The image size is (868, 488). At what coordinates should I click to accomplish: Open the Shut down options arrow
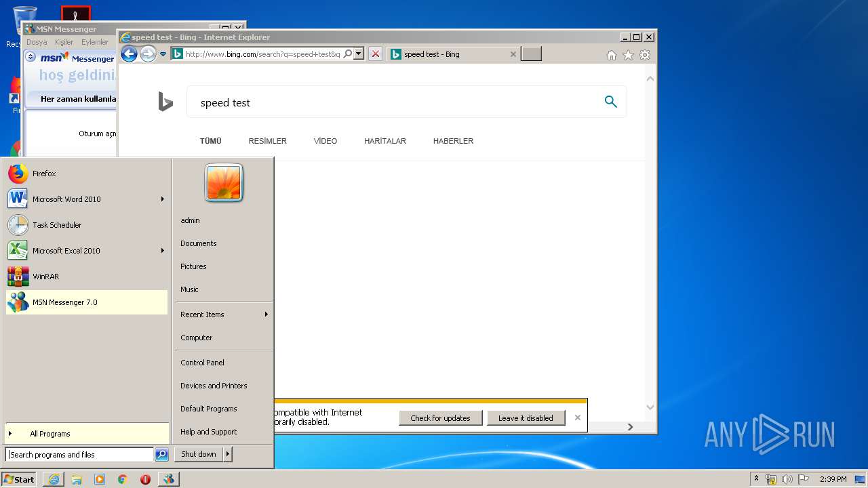coord(227,454)
